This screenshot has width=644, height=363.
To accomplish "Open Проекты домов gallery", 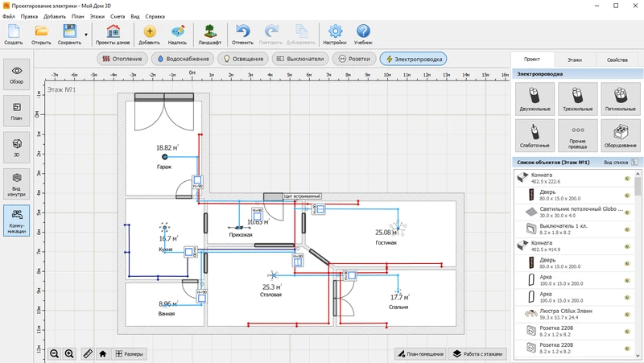I will tap(113, 34).
